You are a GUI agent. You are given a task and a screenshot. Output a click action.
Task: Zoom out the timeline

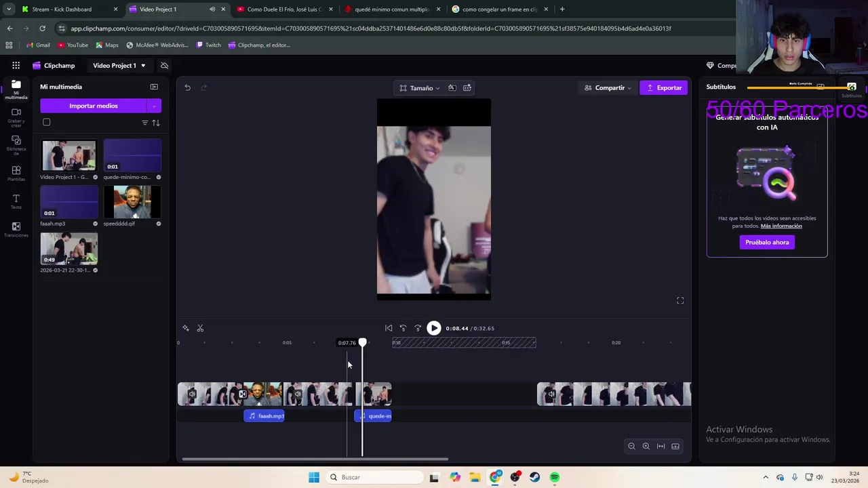pos(631,446)
